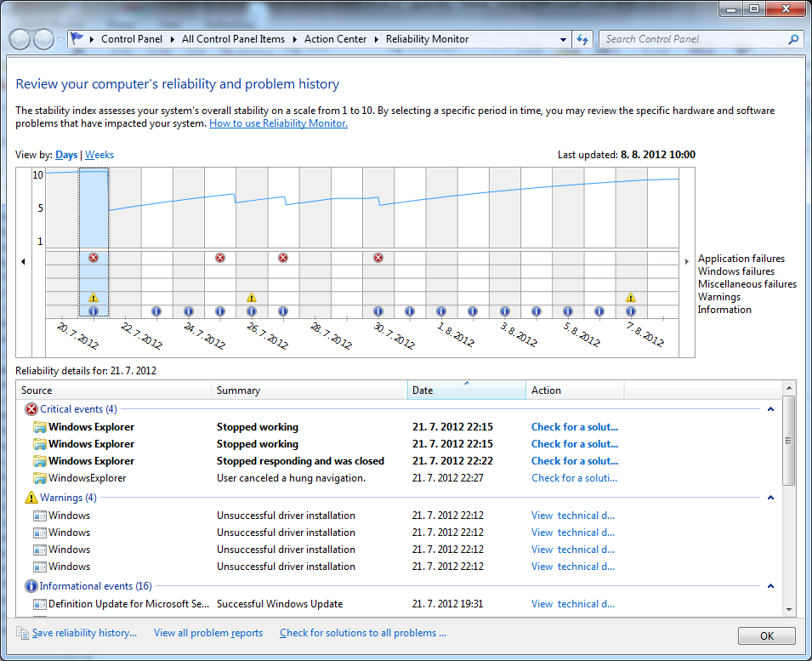
Task: Click the critical error icon for 21. 7. 2012
Action: [94, 258]
